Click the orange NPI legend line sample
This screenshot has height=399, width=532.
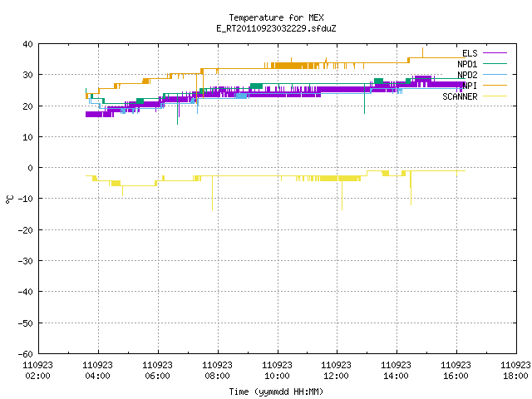[x=495, y=85]
